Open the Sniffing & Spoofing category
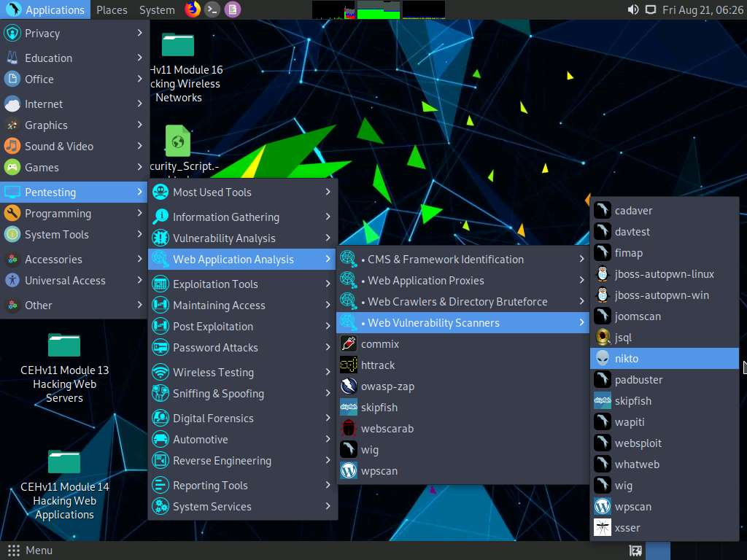The height and width of the screenshot is (560, 747). pyautogui.click(x=242, y=393)
